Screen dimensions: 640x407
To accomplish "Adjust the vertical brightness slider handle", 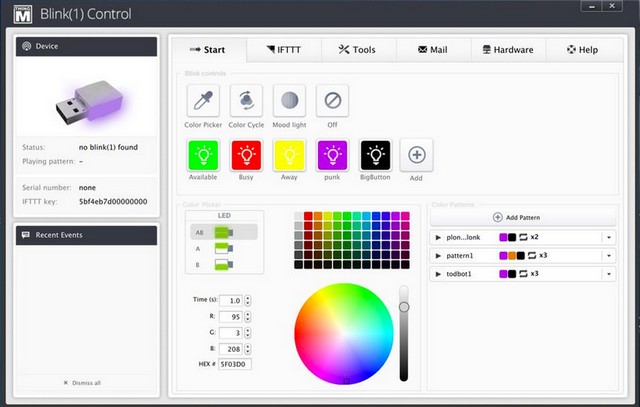I will (x=404, y=307).
